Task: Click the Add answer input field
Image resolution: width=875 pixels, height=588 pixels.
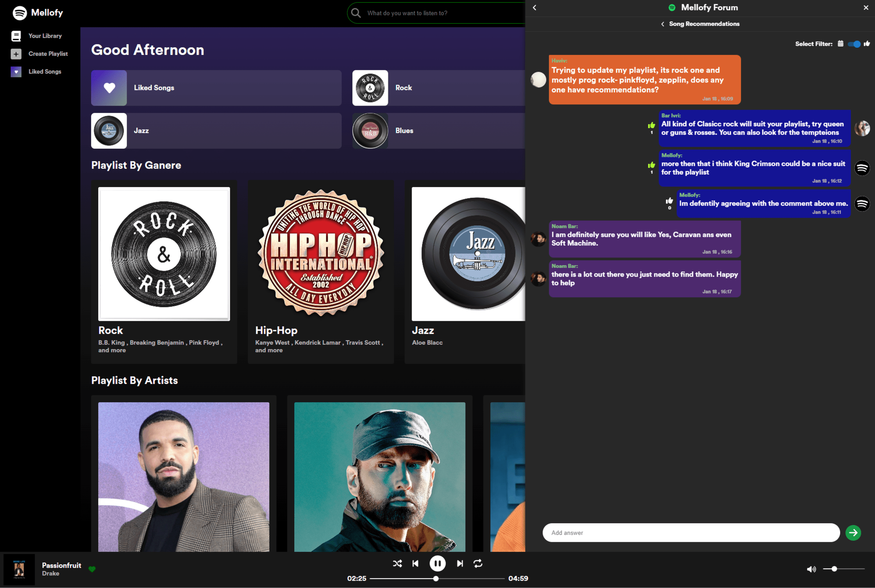Action: [691, 532]
